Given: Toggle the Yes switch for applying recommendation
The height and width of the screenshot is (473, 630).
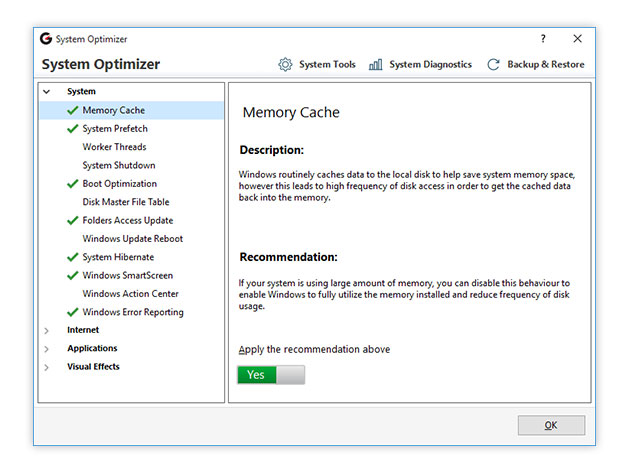Looking at the screenshot, I should (x=271, y=375).
